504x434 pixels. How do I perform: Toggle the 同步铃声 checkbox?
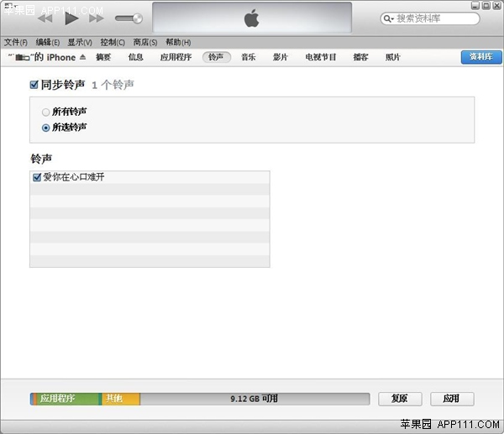point(34,85)
